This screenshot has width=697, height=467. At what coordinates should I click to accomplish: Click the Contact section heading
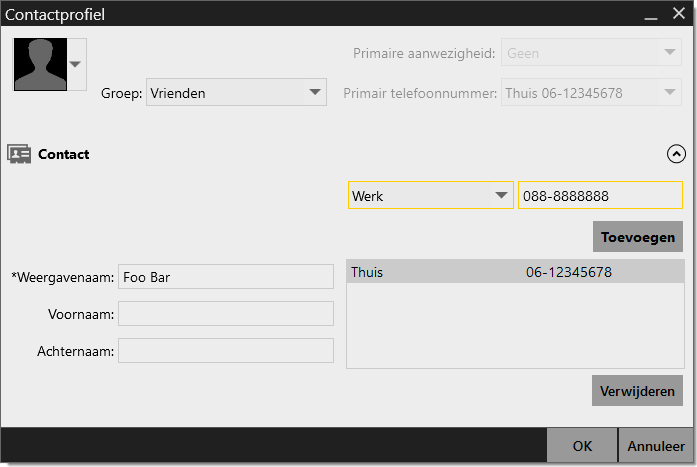[x=64, y=154]
